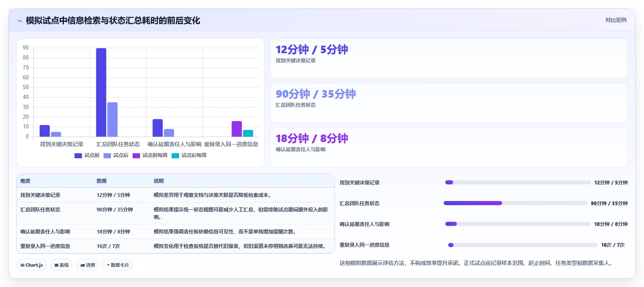Viewport: 644px width, 287px height.
Task: Click the 找到关键决策记录 progress bar
Action: click(x=518, y=182)
